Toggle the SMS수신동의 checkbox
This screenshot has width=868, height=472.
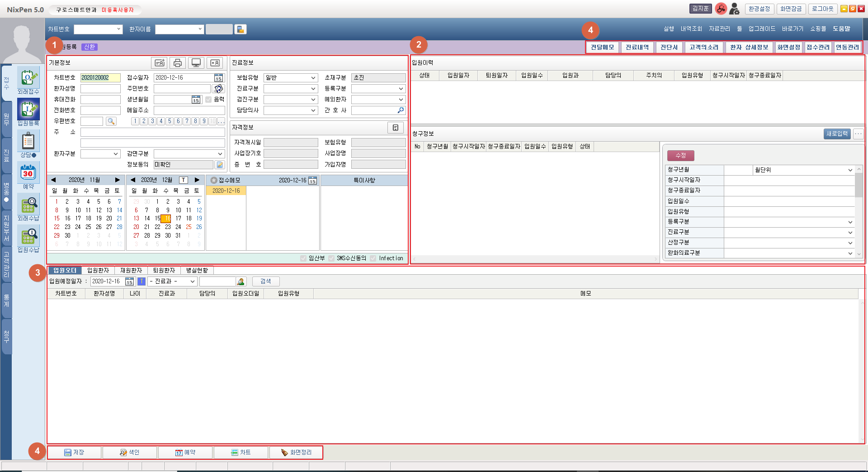click(x=331, y=258)
